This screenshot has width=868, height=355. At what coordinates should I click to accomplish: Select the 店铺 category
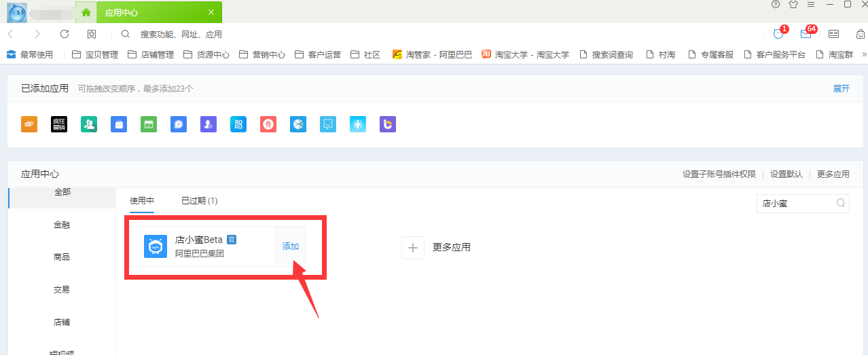pos(62,322)
